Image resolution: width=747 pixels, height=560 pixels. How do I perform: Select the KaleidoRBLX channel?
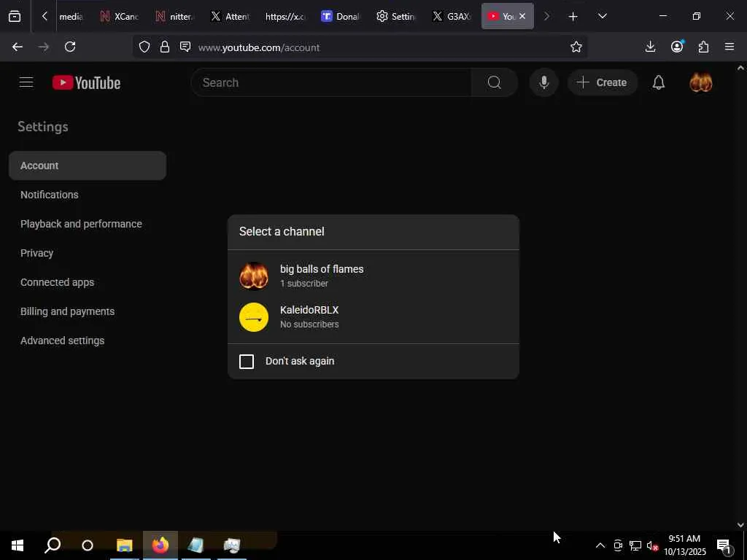(x=373, y=317)
